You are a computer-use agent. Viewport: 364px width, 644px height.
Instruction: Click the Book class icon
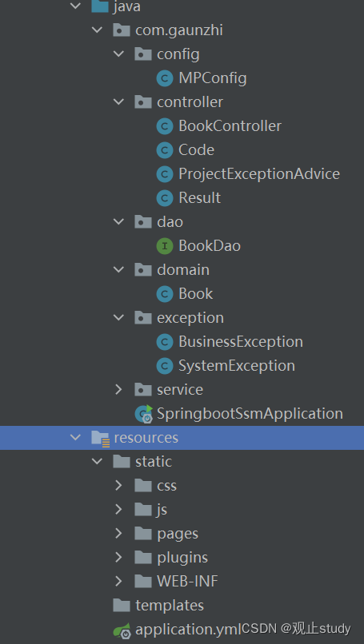[x=165, y=294]
